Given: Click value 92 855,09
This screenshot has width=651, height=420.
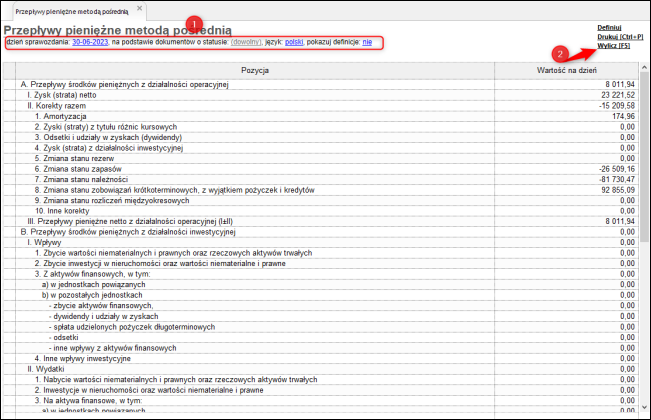Looking at the screenshot, I should pos(618,190).
